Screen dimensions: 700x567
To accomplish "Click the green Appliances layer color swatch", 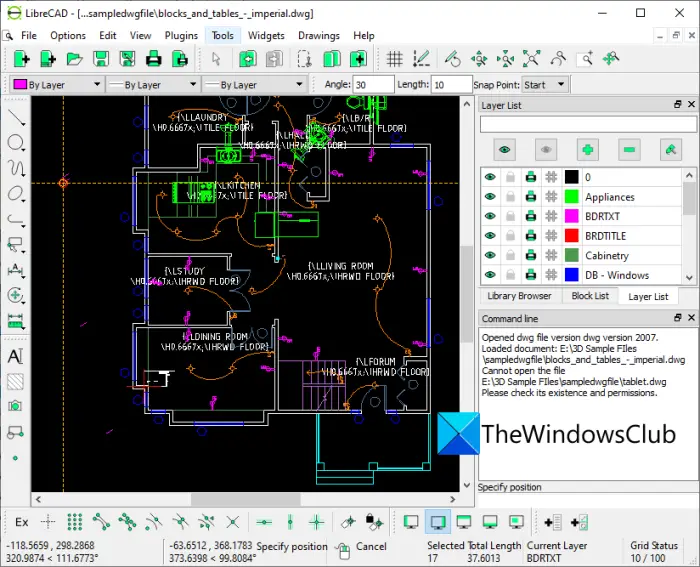I will coord(571,197).
